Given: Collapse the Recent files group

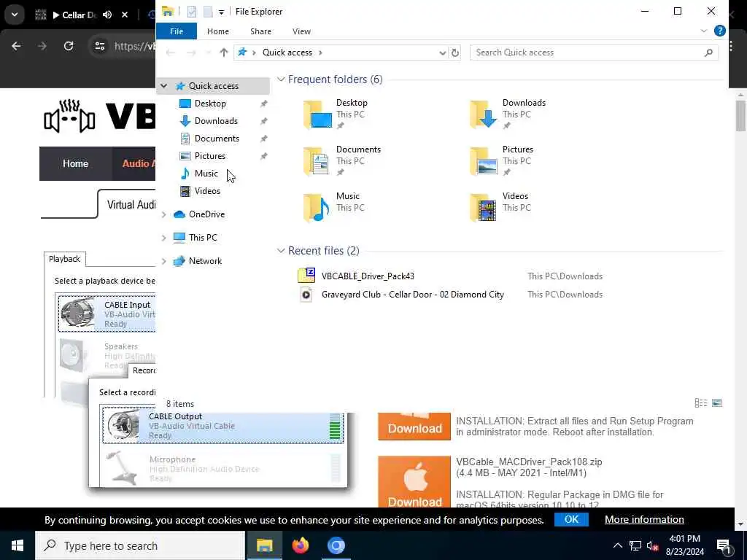Looking at the screenshot, I should [x=281, y=251].
